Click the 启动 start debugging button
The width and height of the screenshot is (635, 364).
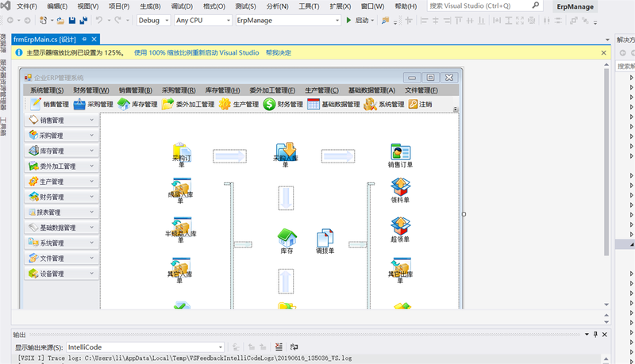(x=360, y=21)
